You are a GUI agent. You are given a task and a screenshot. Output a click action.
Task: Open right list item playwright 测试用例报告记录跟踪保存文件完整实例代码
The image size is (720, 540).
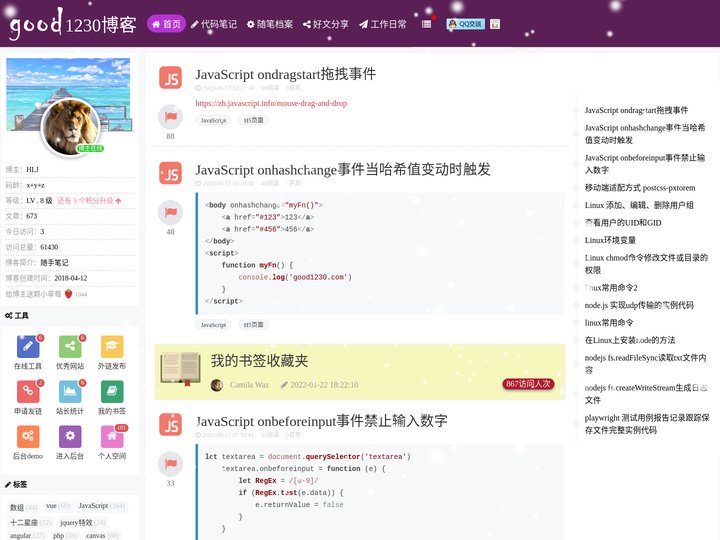[647, 424]
